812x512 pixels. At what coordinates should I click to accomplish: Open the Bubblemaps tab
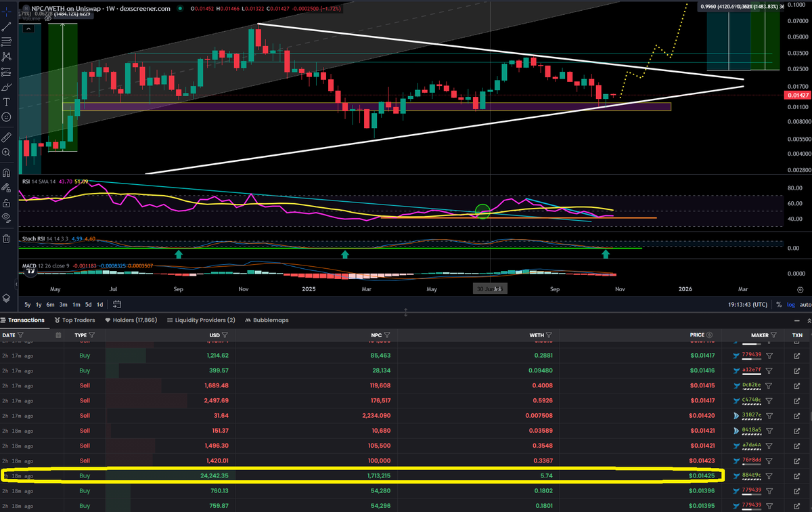click(271, 320)
